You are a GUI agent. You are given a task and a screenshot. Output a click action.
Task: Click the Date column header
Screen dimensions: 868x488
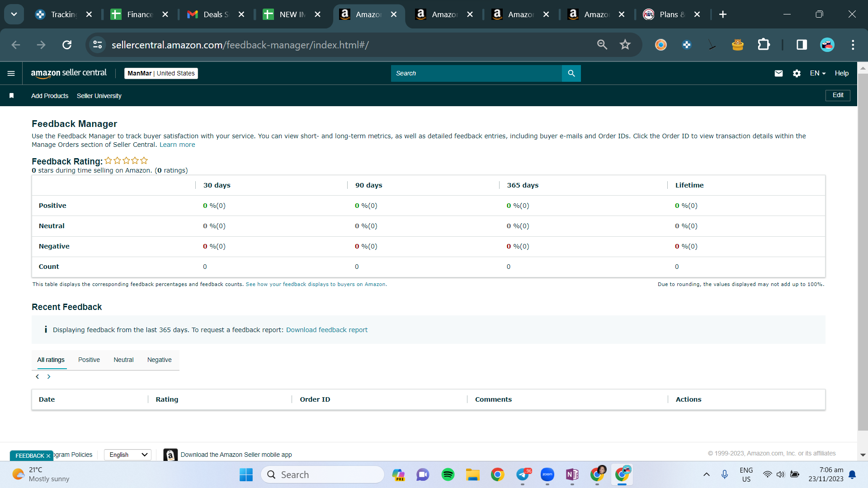point(47,399)
